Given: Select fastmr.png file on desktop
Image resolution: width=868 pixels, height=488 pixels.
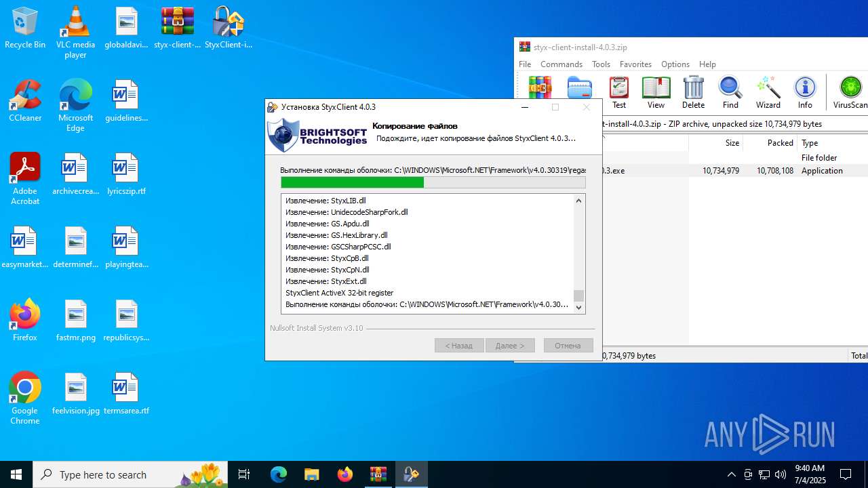Looking at the screenshot, I should coord(75,321).
